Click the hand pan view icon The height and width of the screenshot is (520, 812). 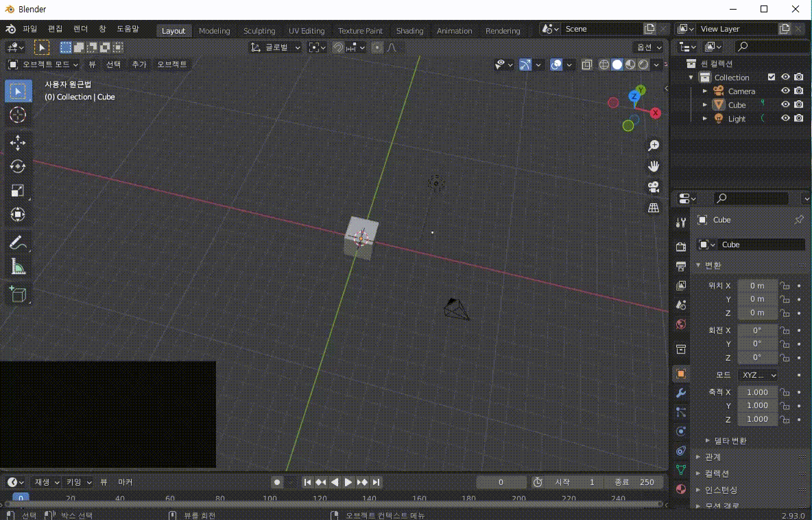[x=654, y=166]
